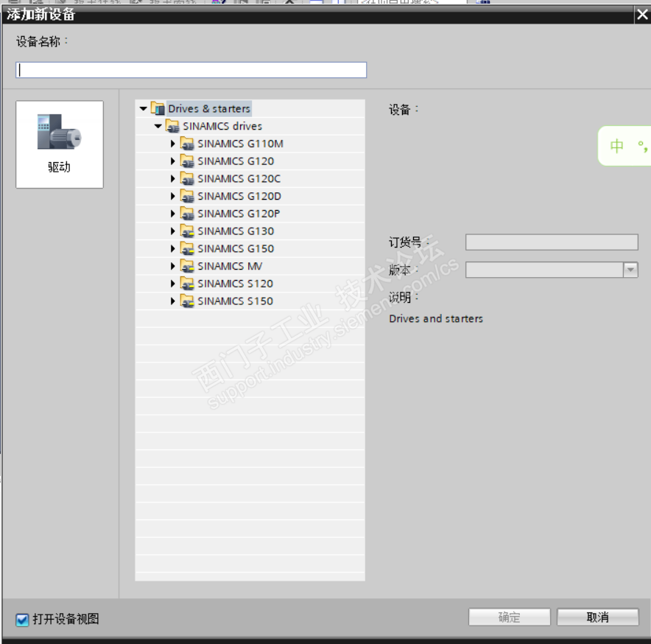
Task: Expand the SINAMICS G120P folder arrow
Action: coord(173,214)
